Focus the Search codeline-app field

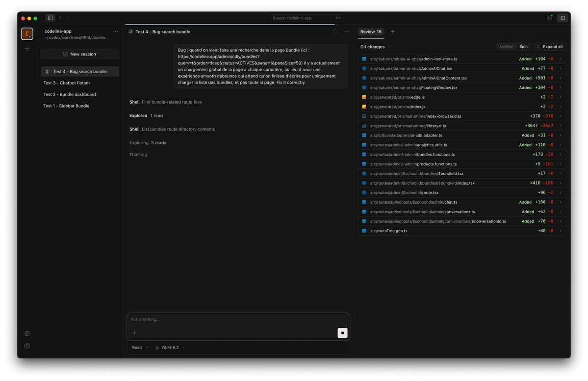[x=307, y=18]
